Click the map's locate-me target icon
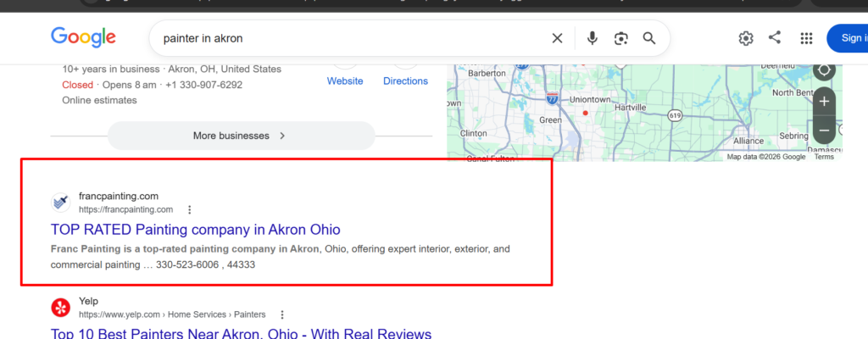Screen dimensions: 868x339 point(824,70)
